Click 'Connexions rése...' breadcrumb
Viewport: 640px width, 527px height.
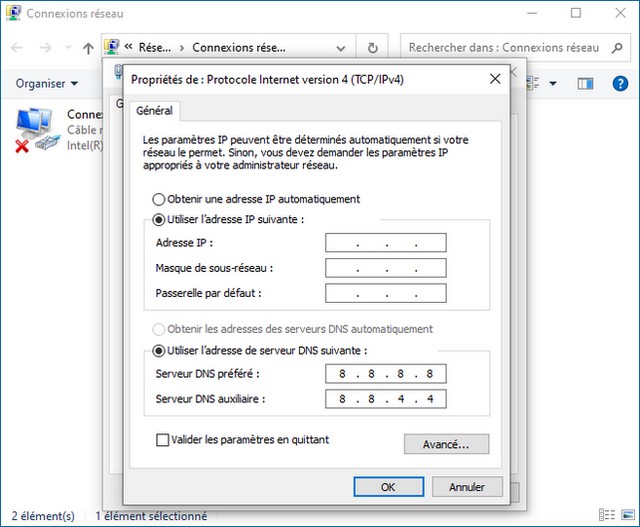click(x=239, y=48)
